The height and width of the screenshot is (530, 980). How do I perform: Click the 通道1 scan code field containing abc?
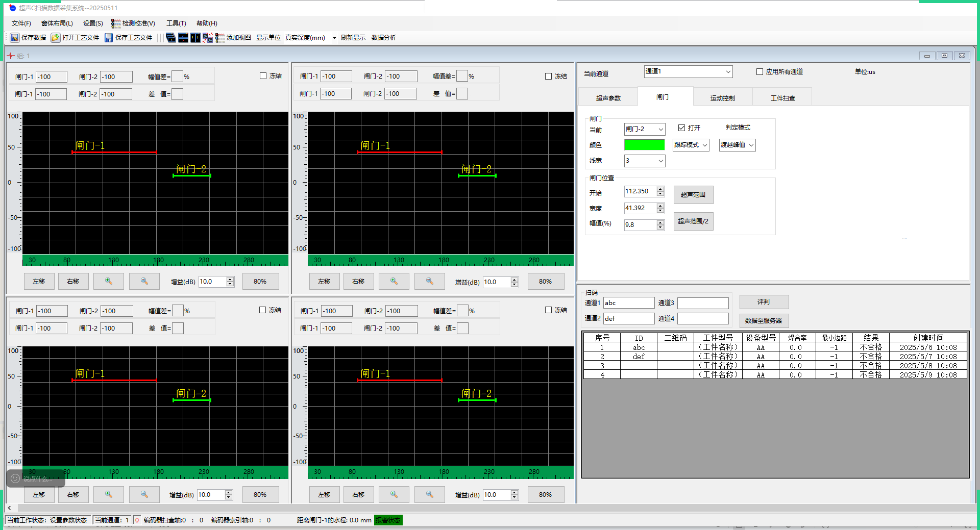629,303
